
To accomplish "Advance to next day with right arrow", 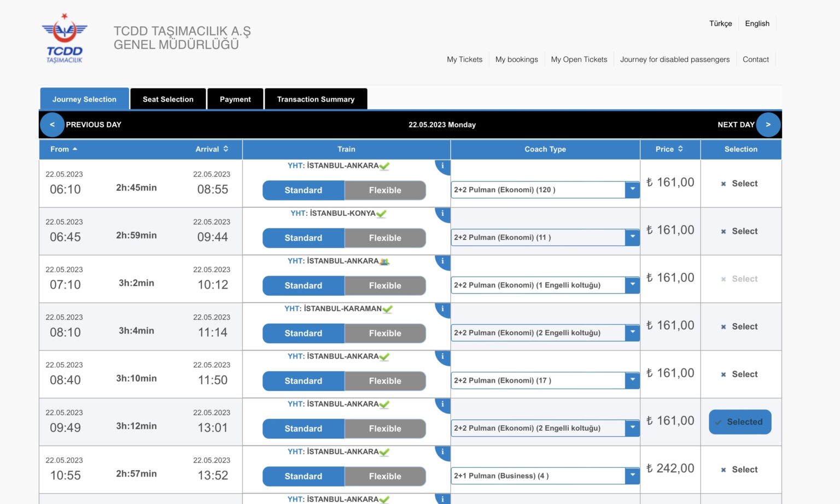I will 768,125.
